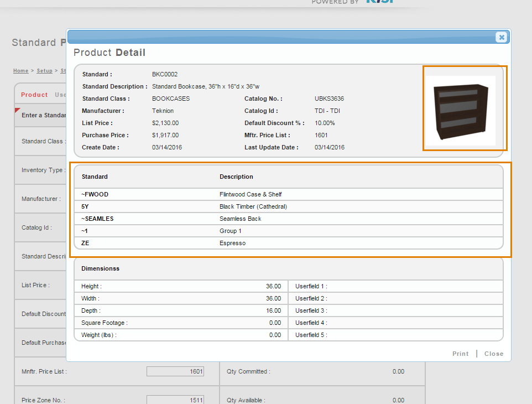
Task: Click the Print link
Action: pos(460,354)
